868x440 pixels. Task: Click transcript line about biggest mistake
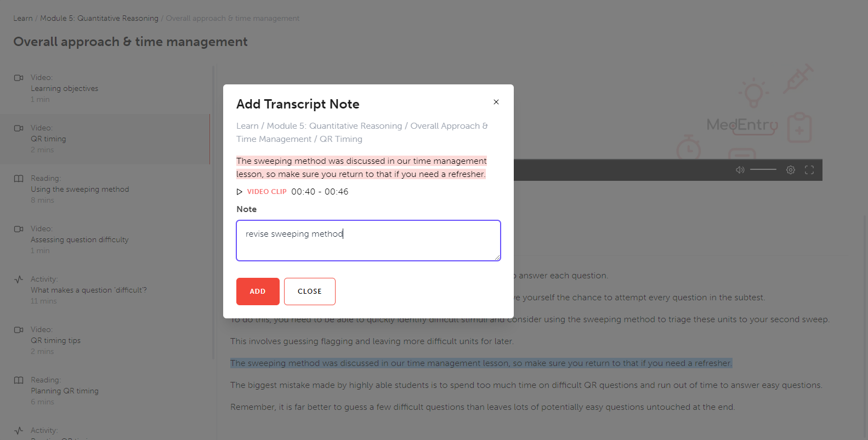[526, 385]
